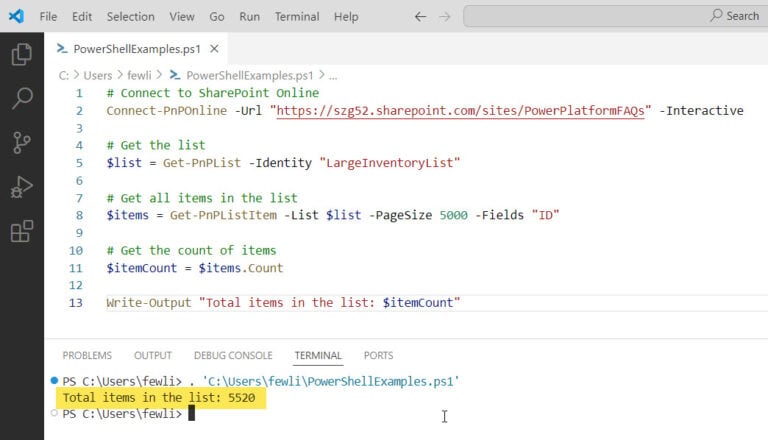Click the PowerShell file icon in tab
This screenshot has width=768, height=440.
point(62,49)
